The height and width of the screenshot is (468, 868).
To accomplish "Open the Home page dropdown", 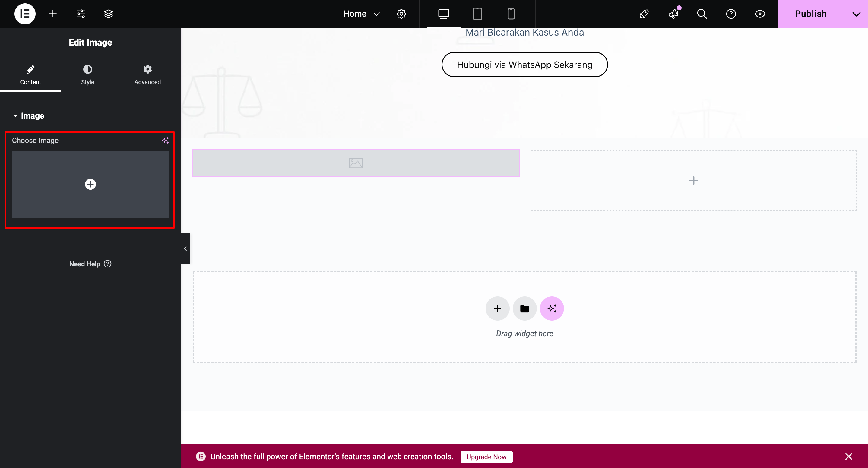I will click(361, 14).
